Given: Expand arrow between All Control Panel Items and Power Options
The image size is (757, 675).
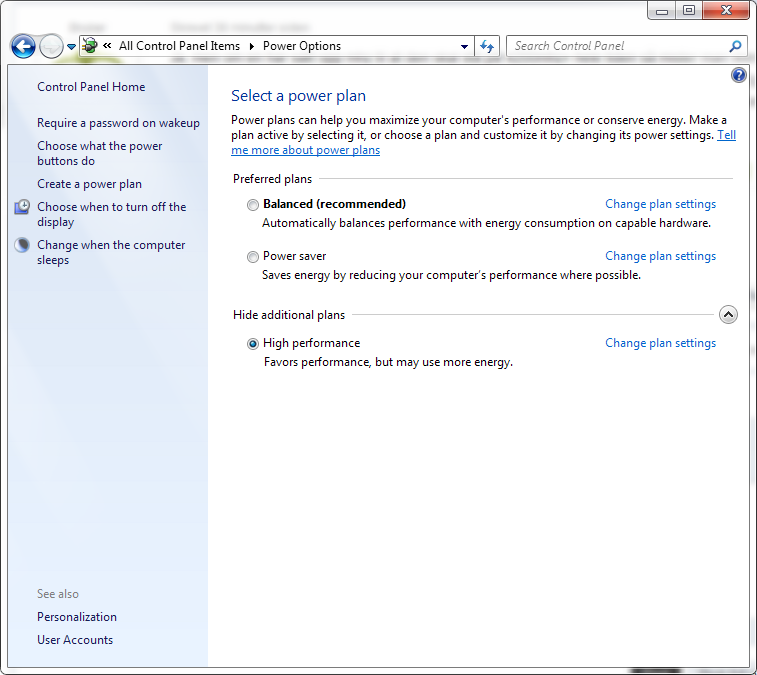Looking at the screenshot, I should coord(252,46).
